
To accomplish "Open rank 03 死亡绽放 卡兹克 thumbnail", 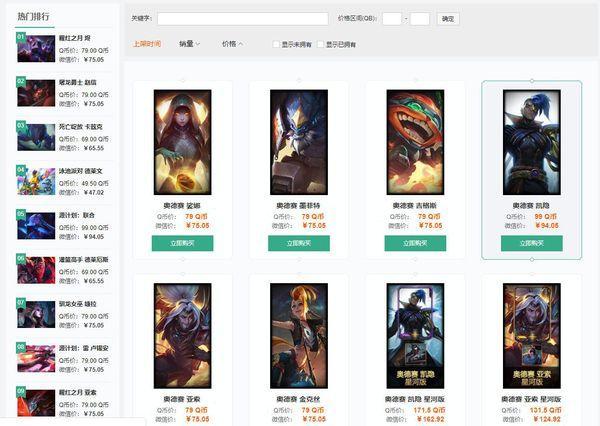I will click(x=36, y=137).
